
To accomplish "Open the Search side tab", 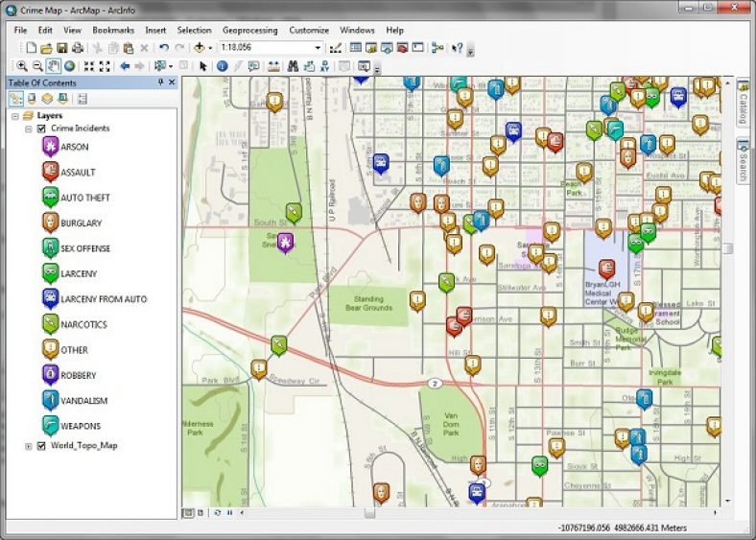I will point(743,161).
